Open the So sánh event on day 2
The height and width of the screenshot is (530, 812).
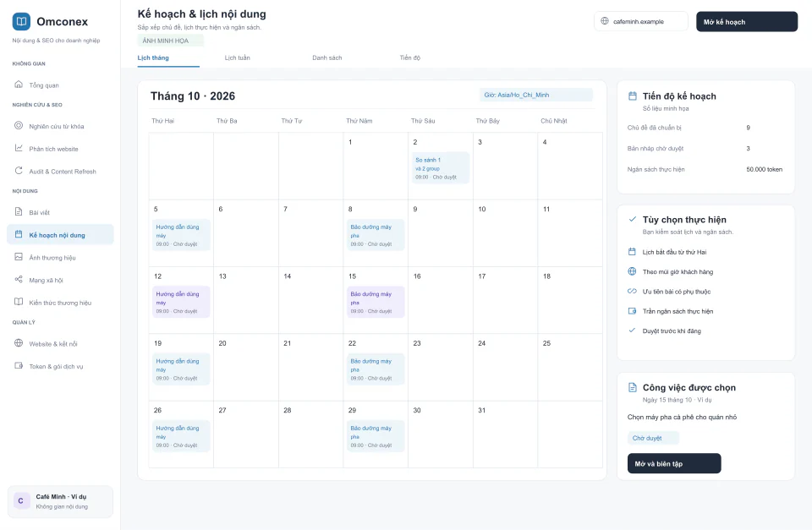441,167
